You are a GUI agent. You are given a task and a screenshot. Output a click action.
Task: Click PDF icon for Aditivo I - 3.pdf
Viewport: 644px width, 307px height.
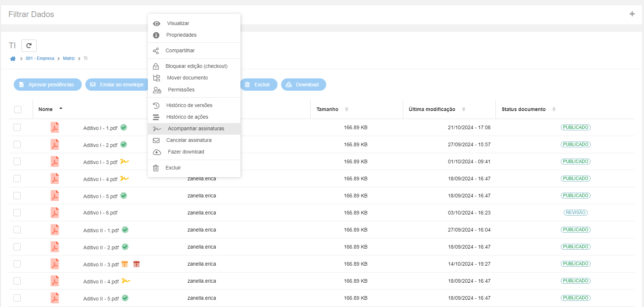click(55, 161)
